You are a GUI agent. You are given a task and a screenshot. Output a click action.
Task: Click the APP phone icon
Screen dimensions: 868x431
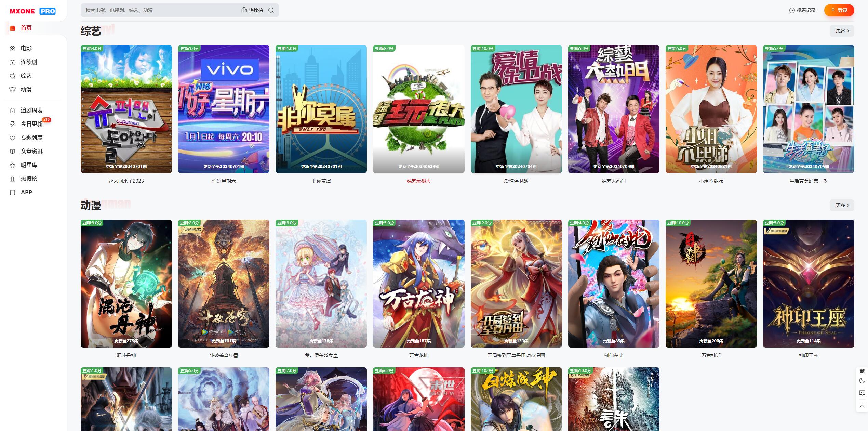(13, 192)
